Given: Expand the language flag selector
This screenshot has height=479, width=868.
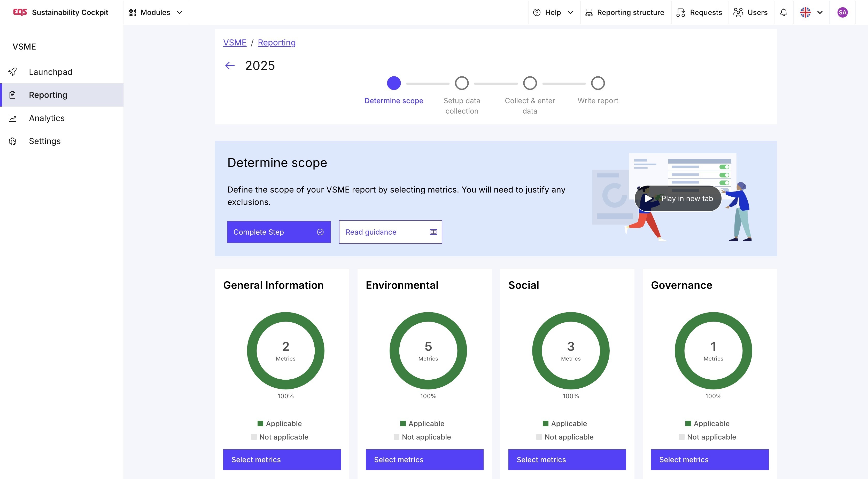Looking at the screenshot, I should [x=811, y=12].
